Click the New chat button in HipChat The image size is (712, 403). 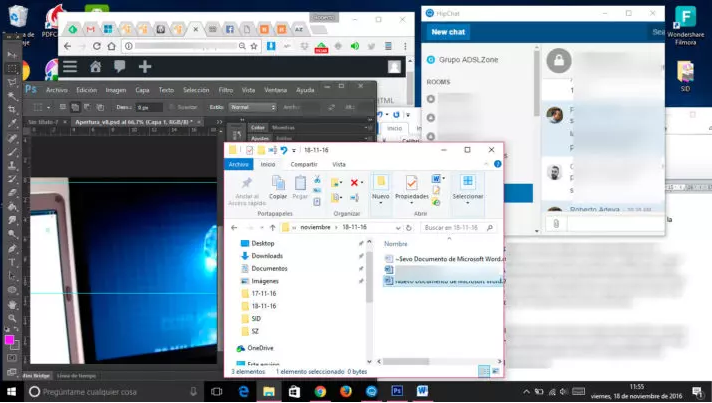tap(446, 32)
